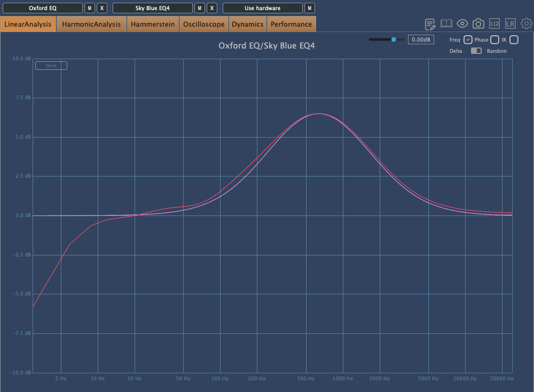
Task: Open the Oscilloscope tab
Action: point(203,24)
